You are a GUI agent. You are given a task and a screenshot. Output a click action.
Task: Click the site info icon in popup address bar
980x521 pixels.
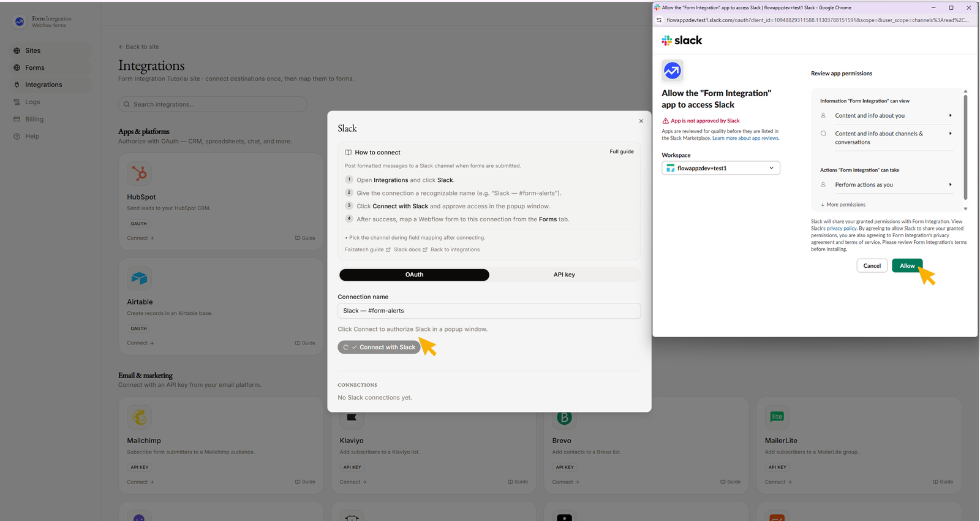pos(659,20)
